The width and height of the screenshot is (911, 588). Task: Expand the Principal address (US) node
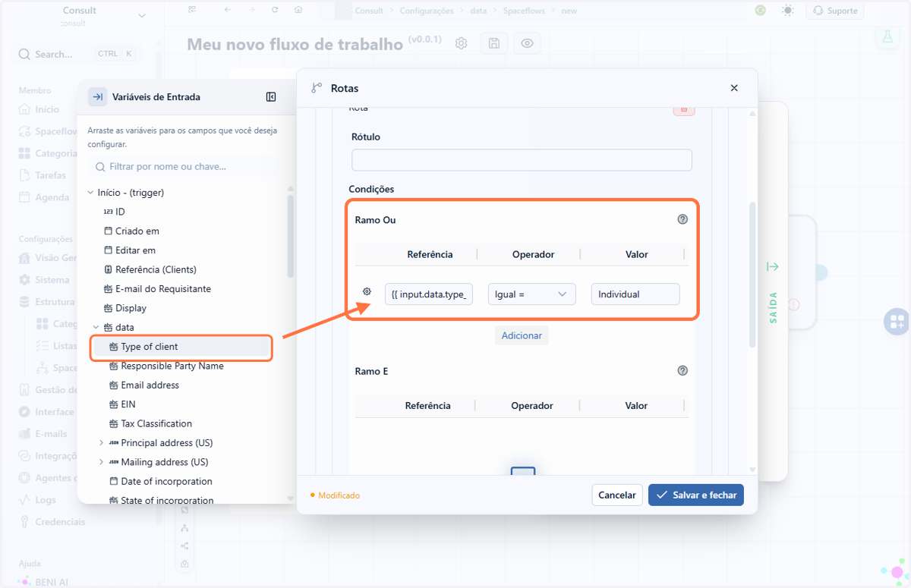tap(101, 443)
